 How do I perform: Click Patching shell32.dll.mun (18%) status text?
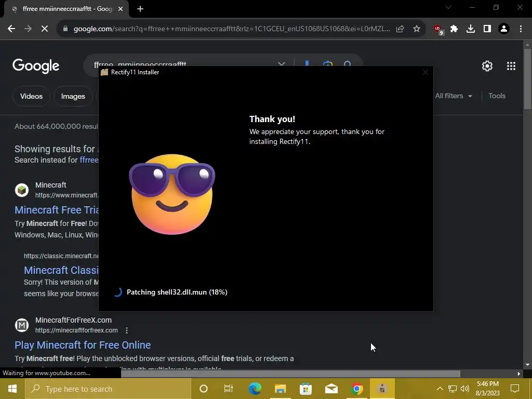coord(177,292)
